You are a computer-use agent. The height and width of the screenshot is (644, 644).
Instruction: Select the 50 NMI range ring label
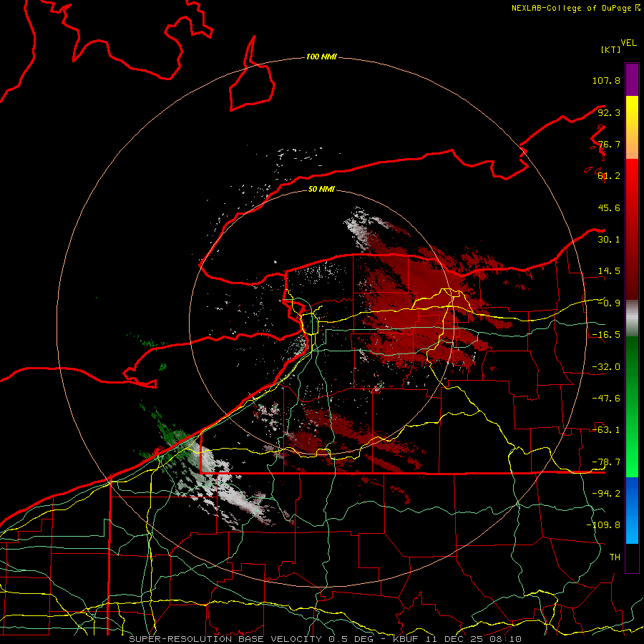[321, 189]
